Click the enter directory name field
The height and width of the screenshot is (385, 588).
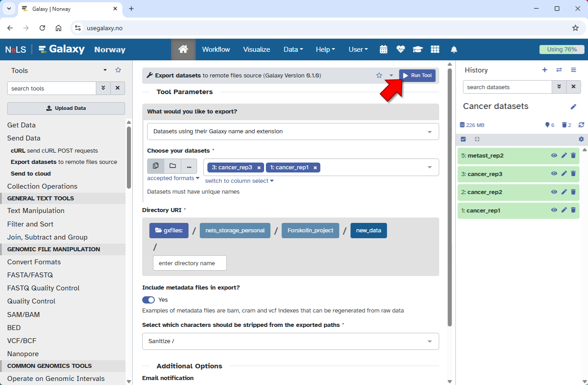pos(189,263)
